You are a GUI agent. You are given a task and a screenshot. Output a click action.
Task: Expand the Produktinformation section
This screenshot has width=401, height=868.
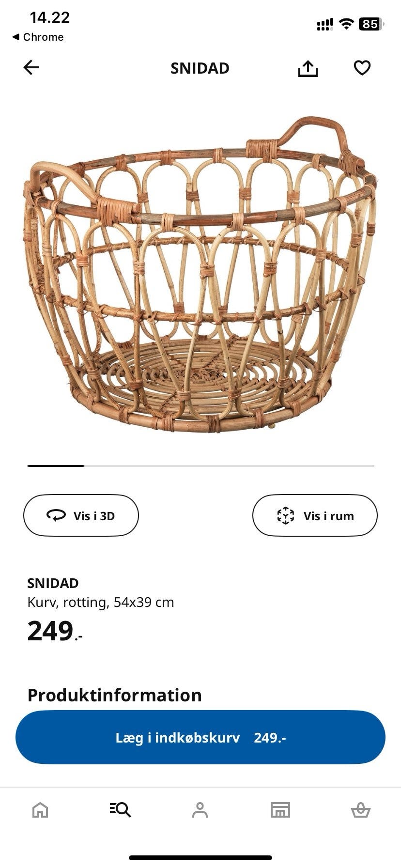click(x=114, y=695)
